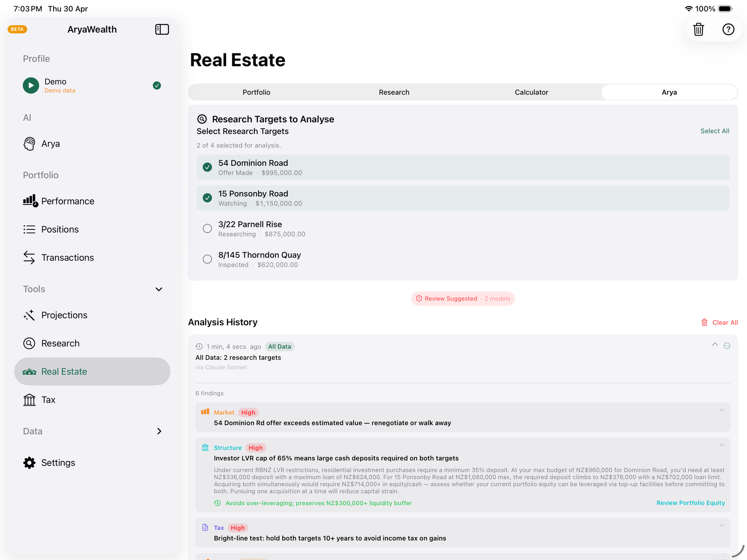Open the Review Portfolio Equity link

tap(691, 503)
